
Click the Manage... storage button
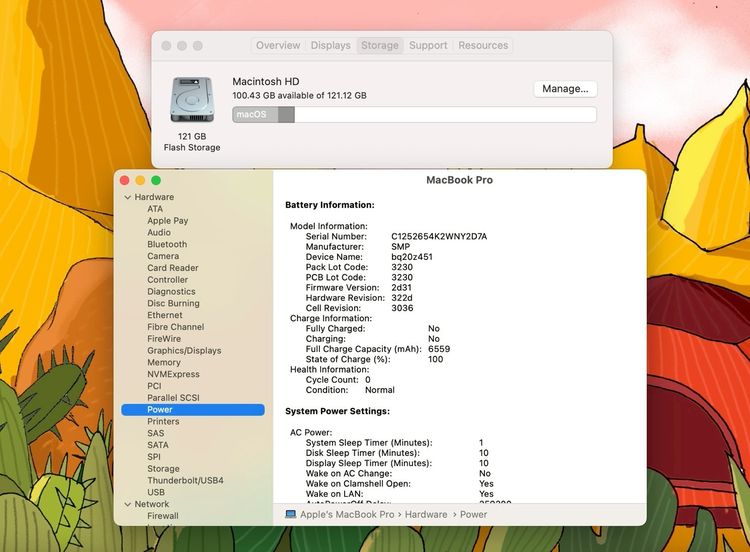coord(565,89)
